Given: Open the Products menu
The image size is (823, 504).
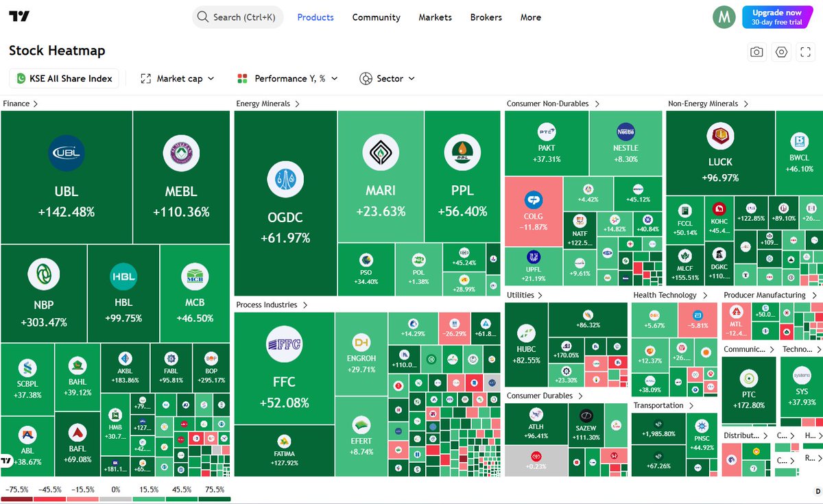Looking at the screenshot, I should pos(315,17).
